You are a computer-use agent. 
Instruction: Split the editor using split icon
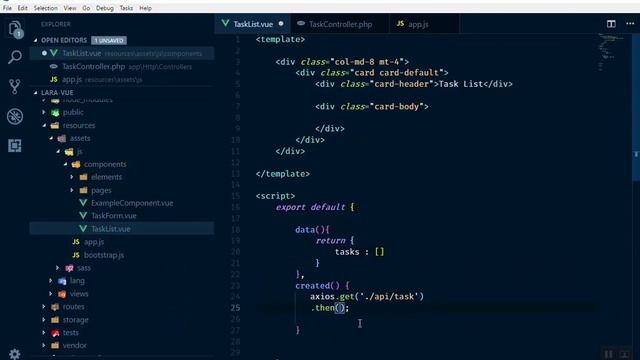coord(611,24)
